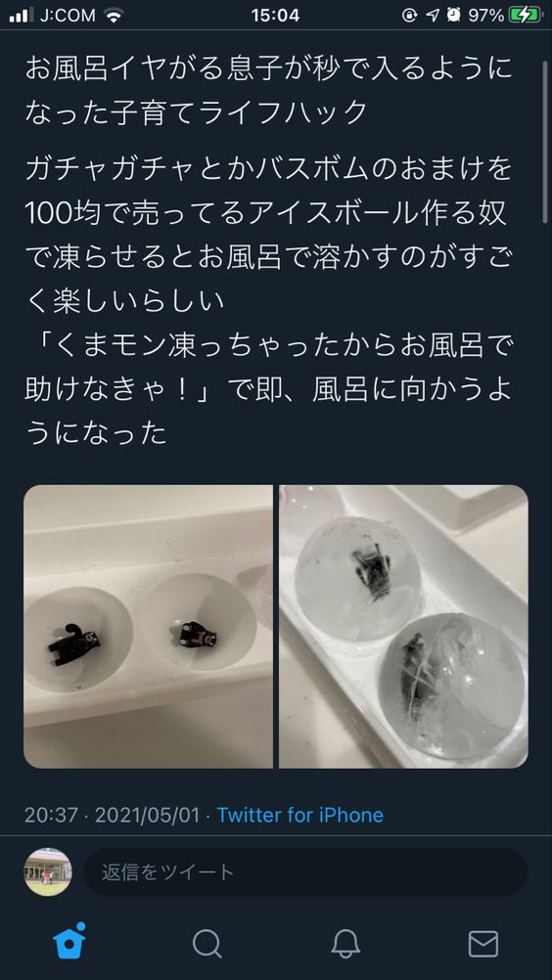The image size is (552, 980).
Task: Focus the 返信をツイート reply field
Action: (305, 871)
